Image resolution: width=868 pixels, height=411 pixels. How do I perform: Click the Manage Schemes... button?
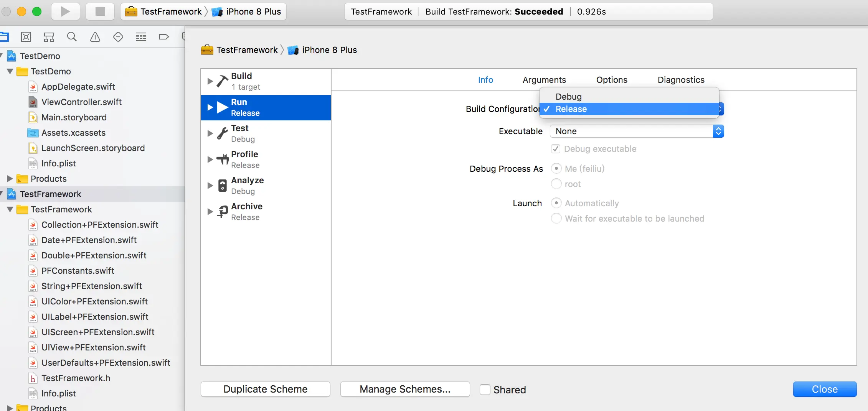405,389
